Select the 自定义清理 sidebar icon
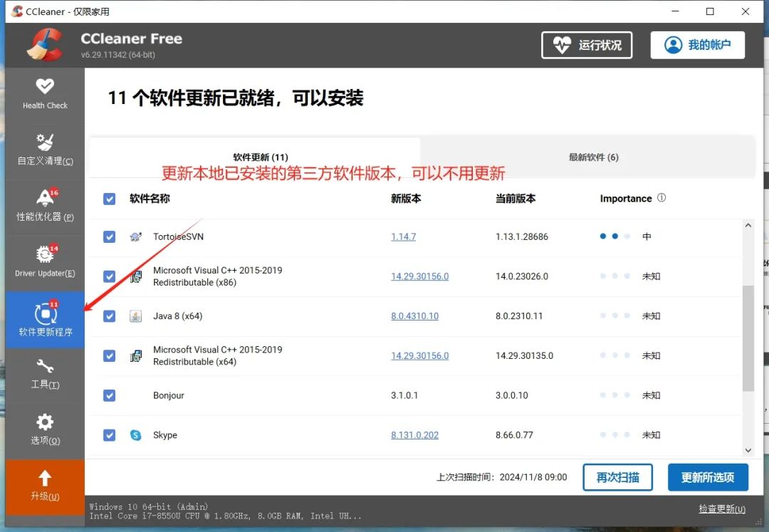The width and height of the screenshot is (769, 532). pyautogui.click(x=45, y=150)
